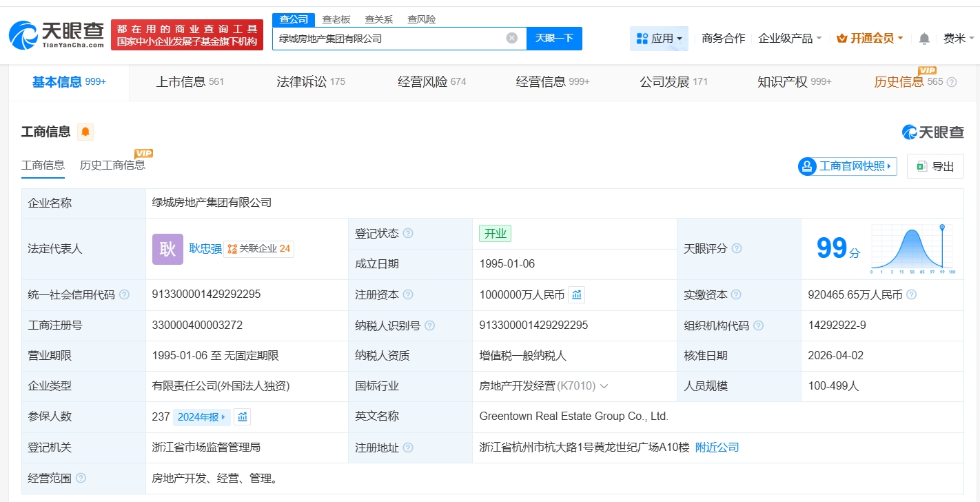This screenshot has height=502, width=980.
Task: Click the 天眼评分 score distribution curve
Action: click(x=911, y=248)
